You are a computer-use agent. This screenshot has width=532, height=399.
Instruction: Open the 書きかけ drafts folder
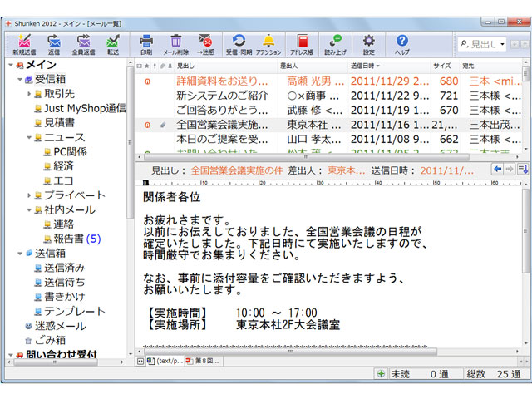pos(60,297)
